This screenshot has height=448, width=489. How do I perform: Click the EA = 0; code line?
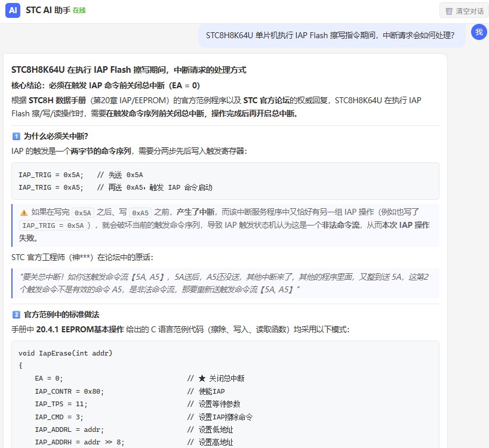pyautogui.click(x=48, y=379)
